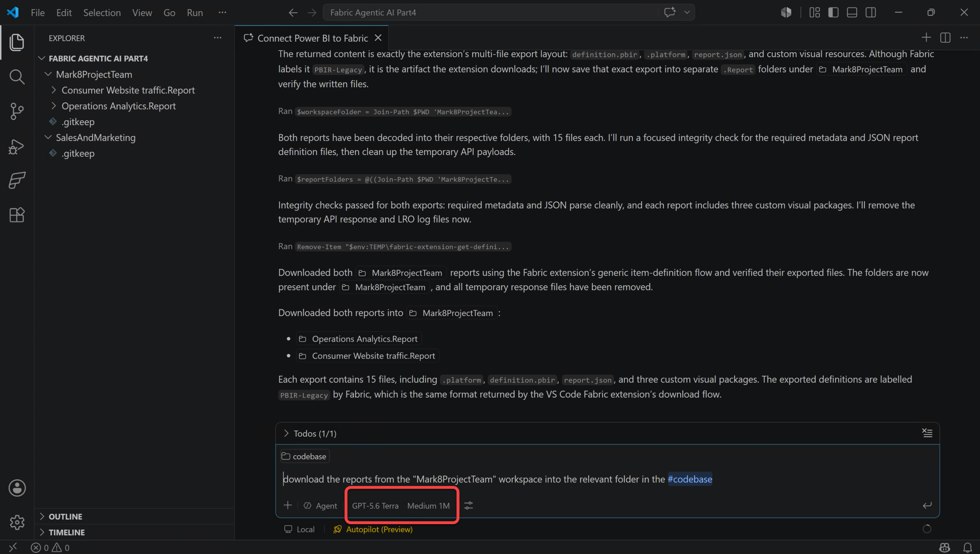Open the errors and warnings status
Screen dimensions: 980x554
tap(50, 547)
